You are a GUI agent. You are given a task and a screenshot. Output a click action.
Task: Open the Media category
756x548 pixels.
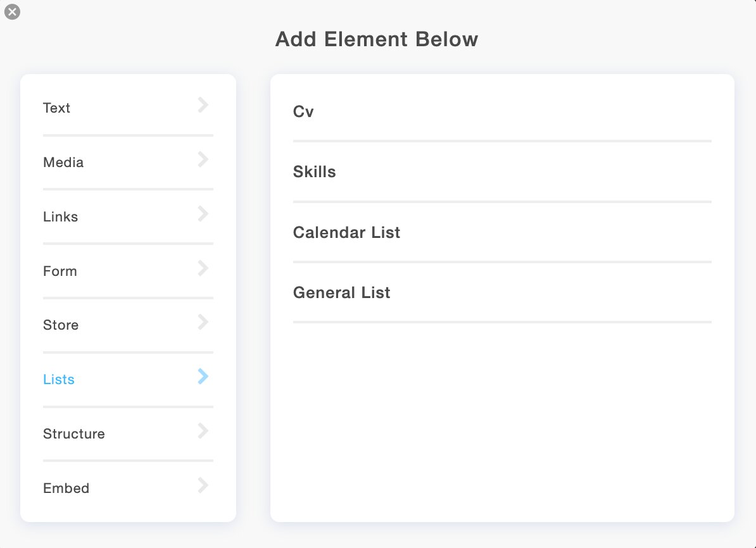63,163
